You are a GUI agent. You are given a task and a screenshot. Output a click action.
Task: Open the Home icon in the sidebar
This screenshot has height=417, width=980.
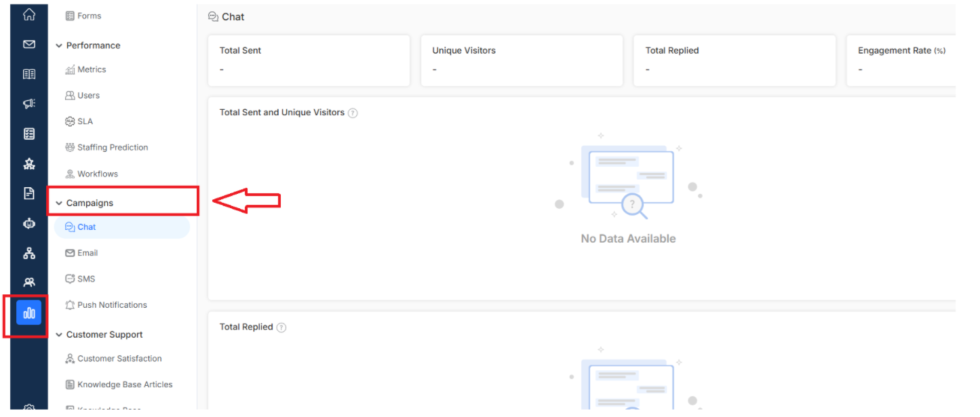tap(29, 14)
